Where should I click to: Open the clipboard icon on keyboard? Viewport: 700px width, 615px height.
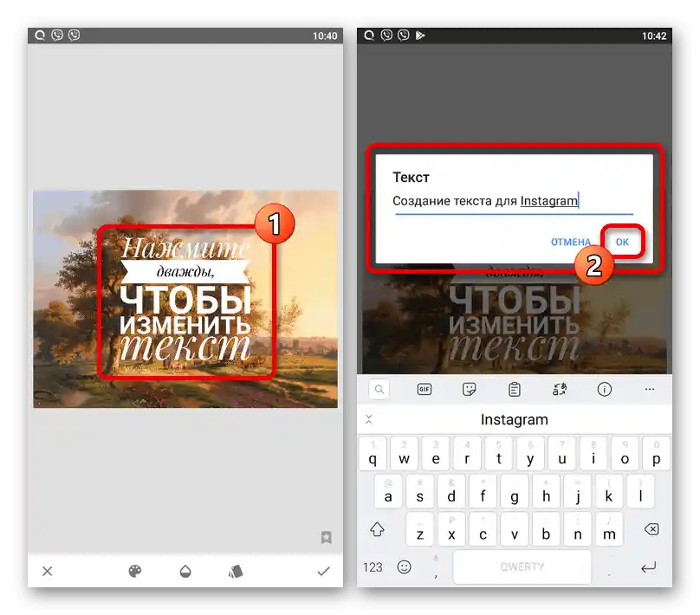pos(515,389)
